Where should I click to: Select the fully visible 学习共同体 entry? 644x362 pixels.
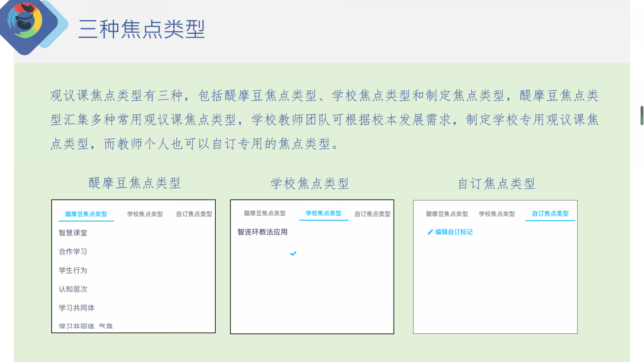[x=76, y=308]
